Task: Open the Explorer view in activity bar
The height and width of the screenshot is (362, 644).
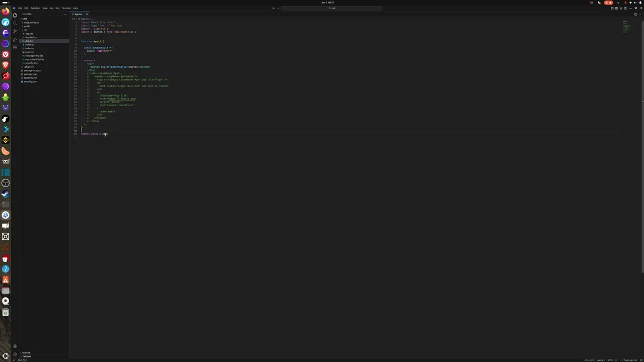Action: (x=15, y=15)
